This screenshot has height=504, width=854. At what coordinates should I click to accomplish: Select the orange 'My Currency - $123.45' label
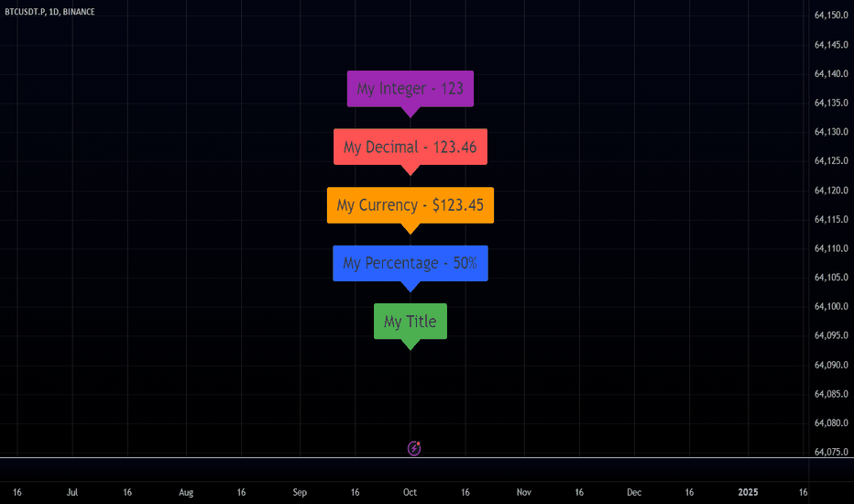(x=411, y=205)
